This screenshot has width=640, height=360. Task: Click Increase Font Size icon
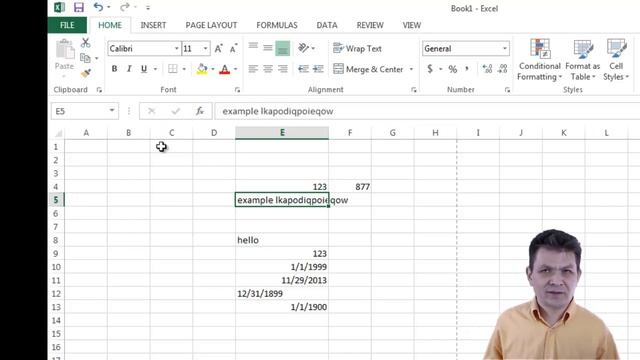tap(218, 49)
